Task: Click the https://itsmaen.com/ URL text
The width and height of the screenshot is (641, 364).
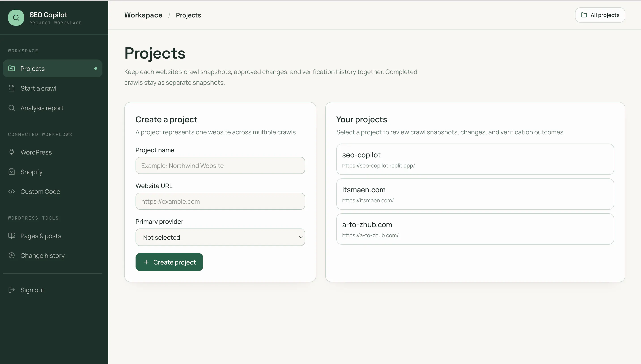Action: [x=368, y=201]
